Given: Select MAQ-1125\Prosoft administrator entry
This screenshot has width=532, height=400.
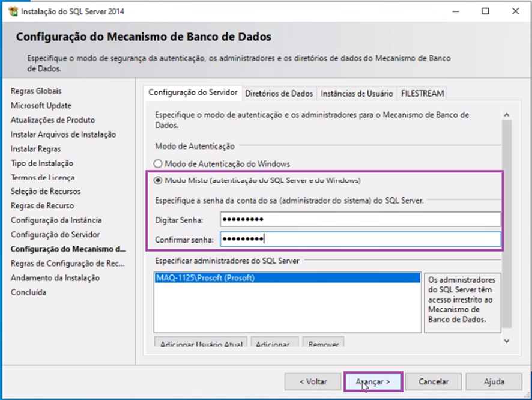Looking at the screenshot, I should coord(287,278).
